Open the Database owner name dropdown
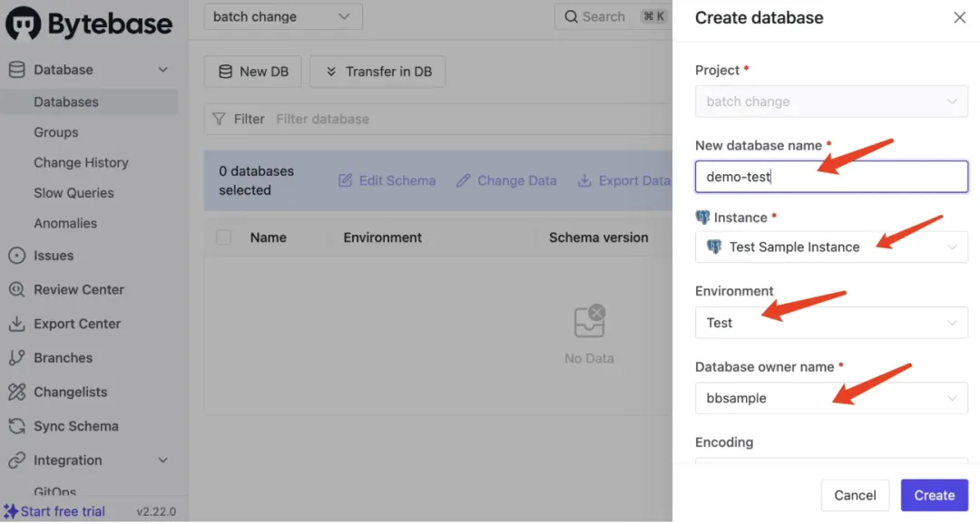 click(x=831, y=398)
